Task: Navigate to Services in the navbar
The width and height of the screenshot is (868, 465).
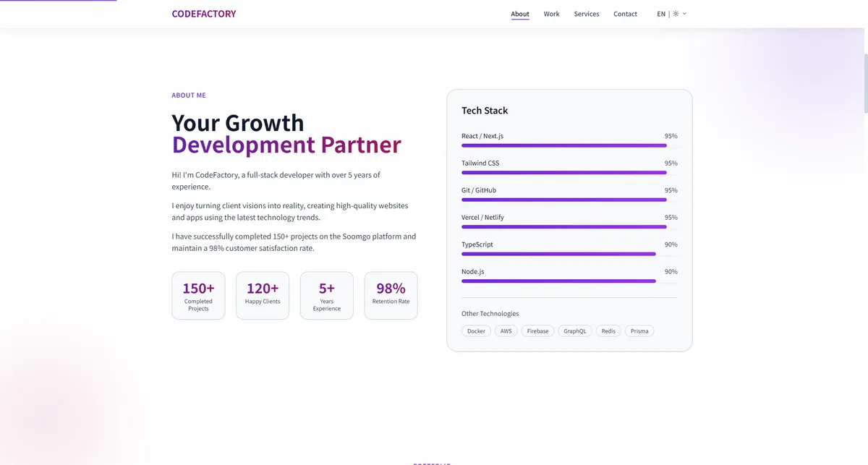Action: (x=586, y=14)
